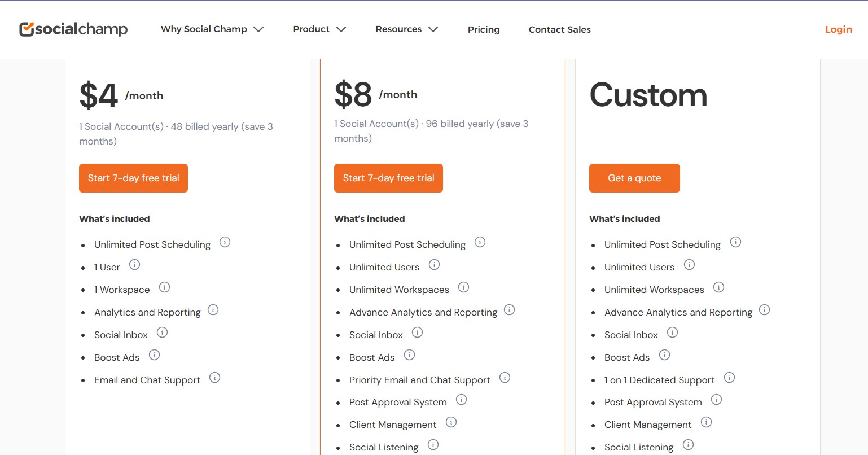The height and width of the screenshot is (455, 868).
Task: Open info icon beside Unlimited Workspaces in Custom plan
Action: tap(718, 287)
